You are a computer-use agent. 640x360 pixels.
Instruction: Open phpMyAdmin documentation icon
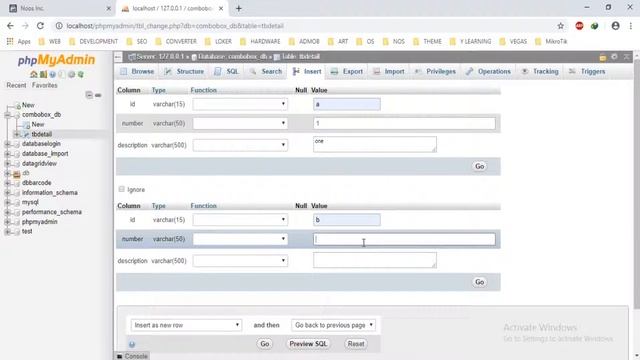(53, 74)
